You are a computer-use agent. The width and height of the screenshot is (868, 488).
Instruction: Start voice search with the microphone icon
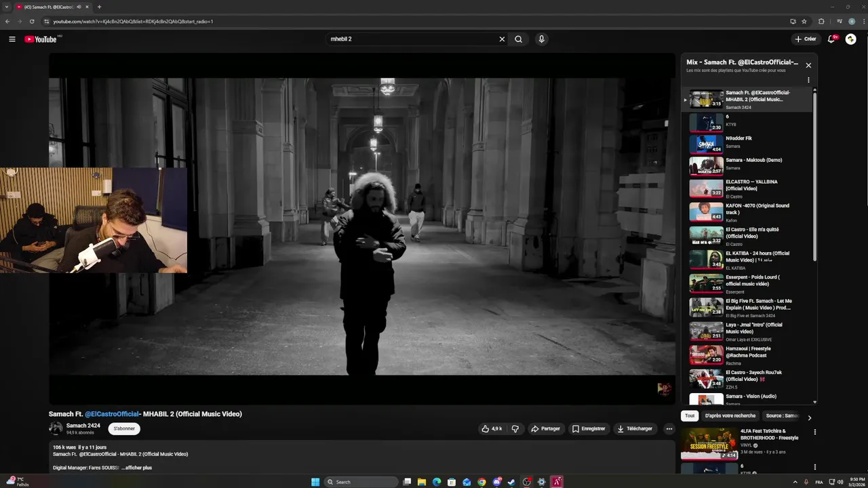coord(541,39)
